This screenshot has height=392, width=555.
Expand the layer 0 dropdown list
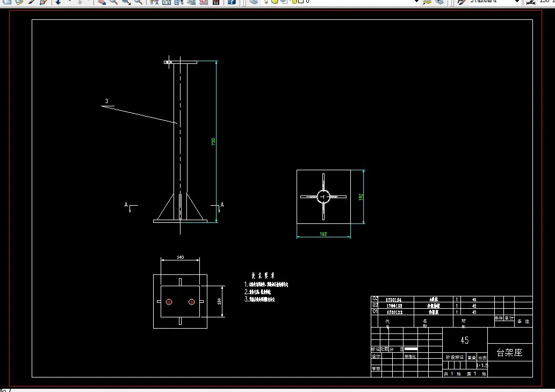[x=416, y=2]
